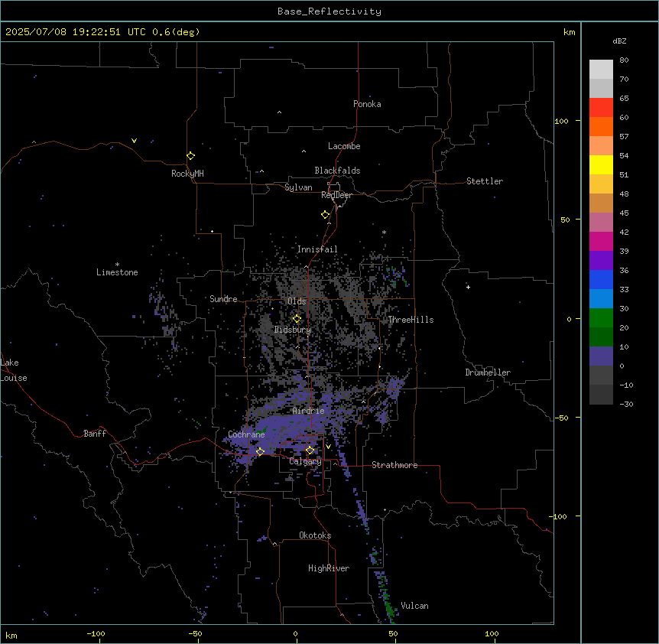Select the mauve 42–45 dBZ swatch
The image size is (659, 644).
click(601, 223)
